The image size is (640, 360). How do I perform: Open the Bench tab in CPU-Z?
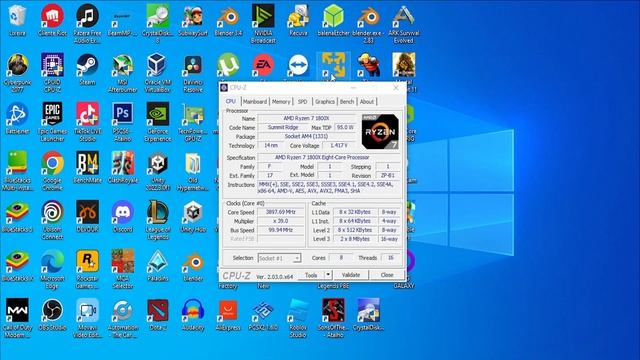tap(347, 102)
